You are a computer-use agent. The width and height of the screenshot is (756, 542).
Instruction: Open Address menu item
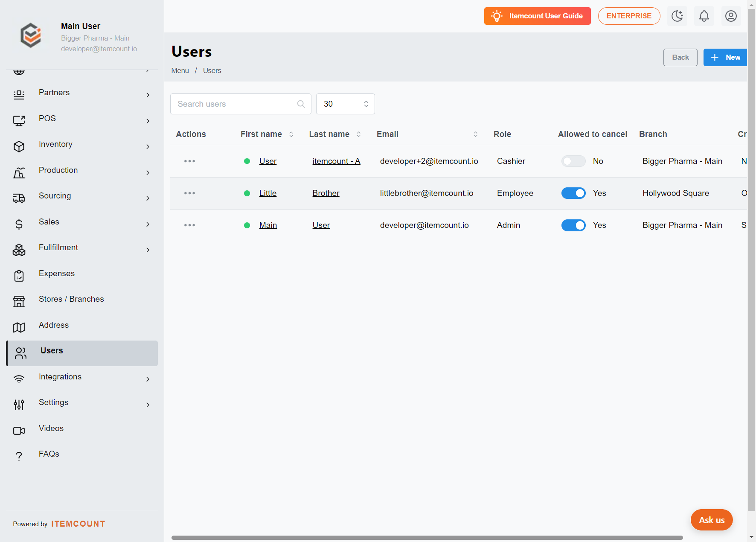pos(82,327)
